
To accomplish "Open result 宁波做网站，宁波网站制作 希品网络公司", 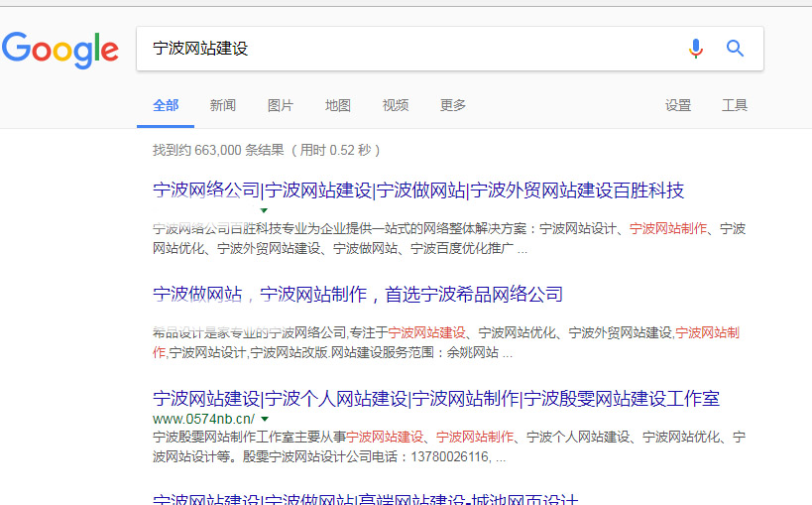I will point(358,295).
